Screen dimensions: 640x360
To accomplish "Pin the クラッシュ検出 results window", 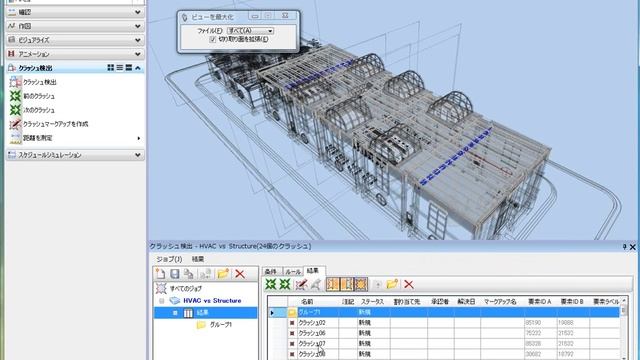I will pyautogui.click(x=624, y=247).
